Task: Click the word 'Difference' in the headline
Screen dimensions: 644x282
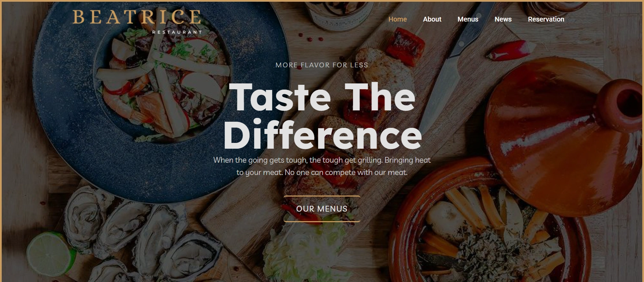Action: (323, 135)
